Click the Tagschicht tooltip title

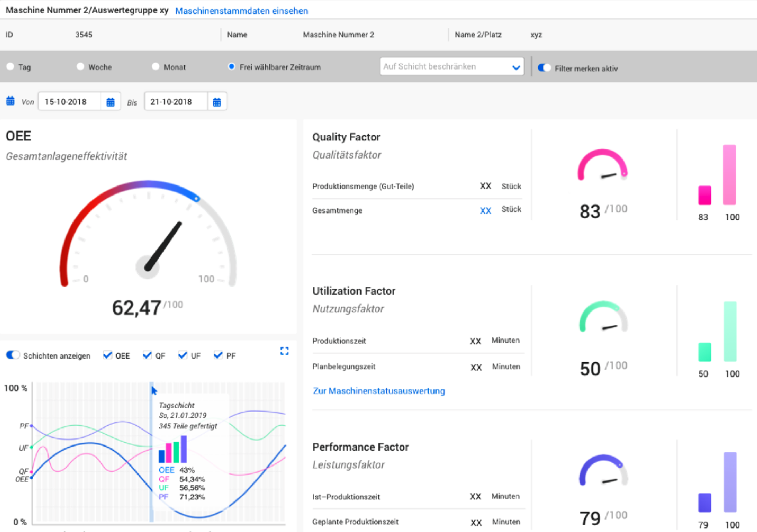click(x=176, y=405)
